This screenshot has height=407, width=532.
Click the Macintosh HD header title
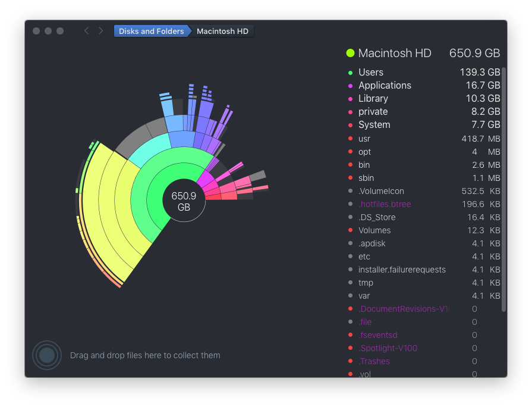[395, 53]
